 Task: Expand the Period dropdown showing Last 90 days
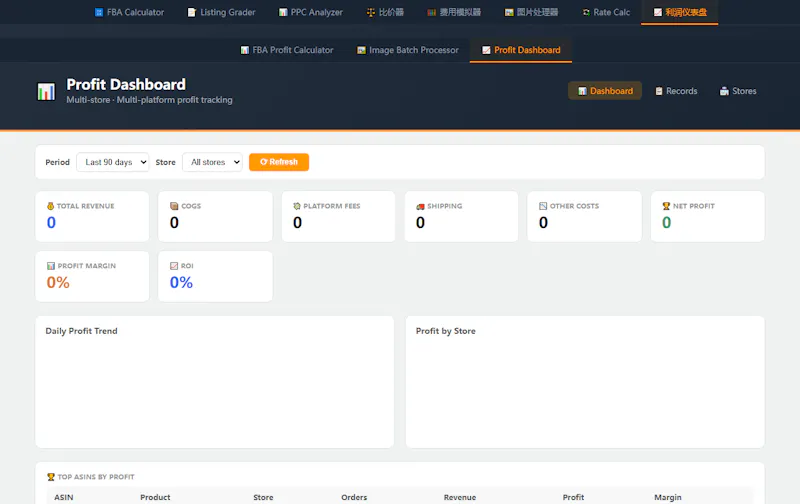[113, 162]
